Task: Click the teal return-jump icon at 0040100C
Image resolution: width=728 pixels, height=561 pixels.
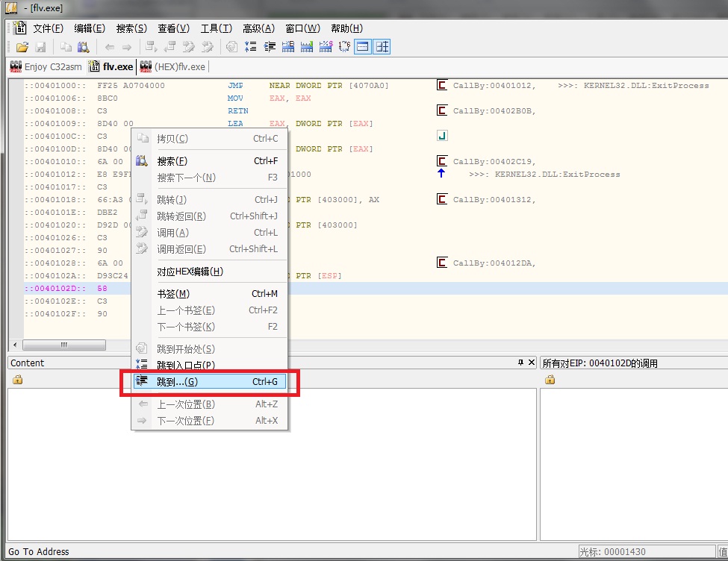Action: click(442, 136)
